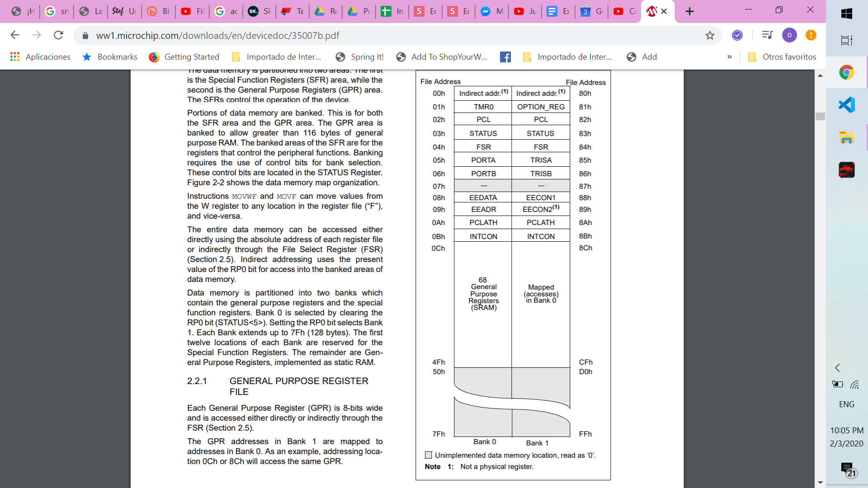Click the purple checkmark extension icon
The height and width of the screenshot is (488, 868).
click(x=737, y=35)
